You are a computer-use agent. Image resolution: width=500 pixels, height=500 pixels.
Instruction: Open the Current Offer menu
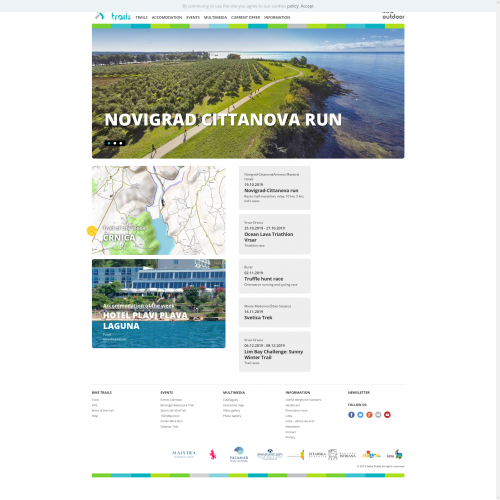click(245, 17)
